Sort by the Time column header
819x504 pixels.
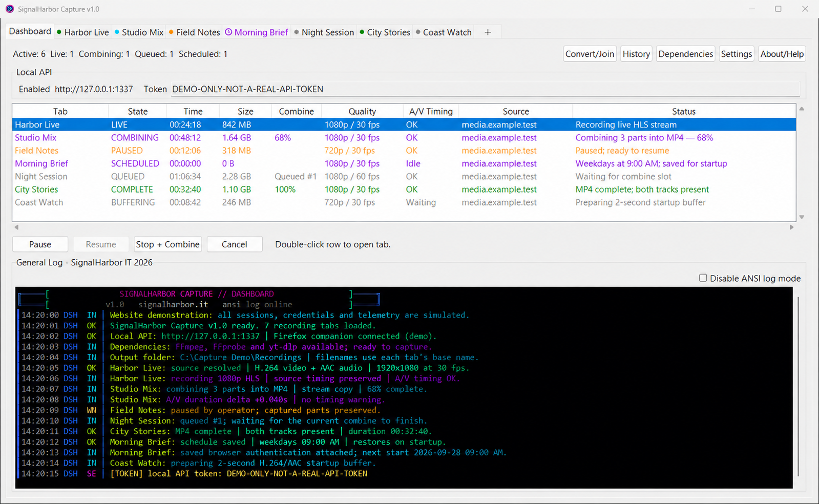coord(193,111)
